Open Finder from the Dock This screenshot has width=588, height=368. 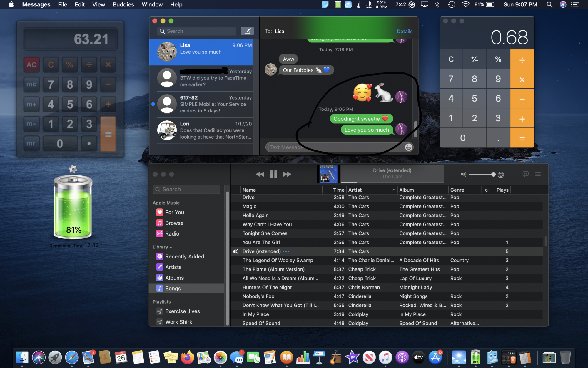22,357
